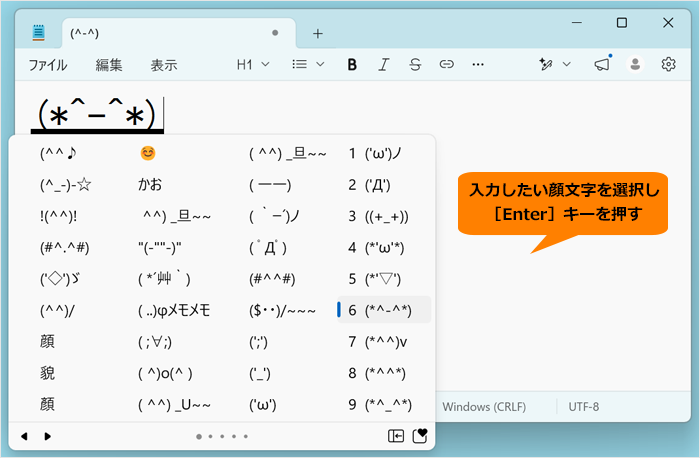
Task: Click the unsaved dot on the tab
Action: [x=275, y=33]
